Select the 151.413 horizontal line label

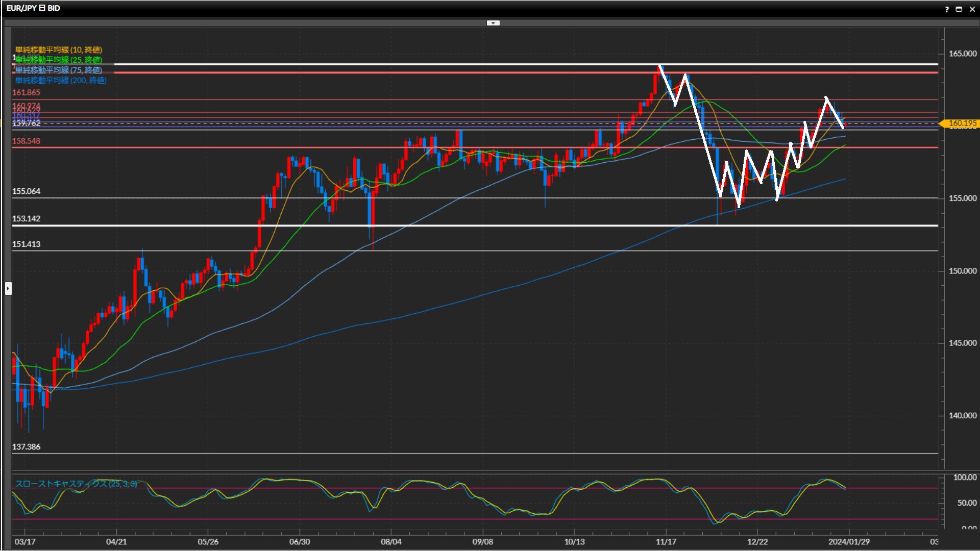point(26,244)
